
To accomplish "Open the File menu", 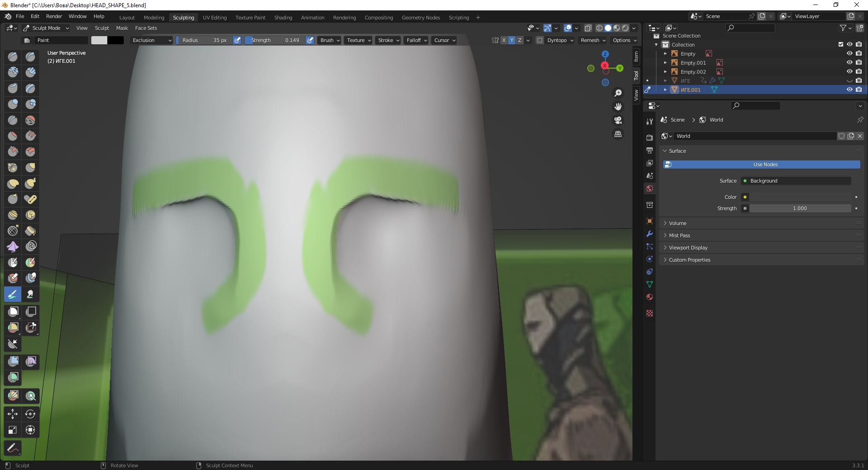I will pos(20,16).
